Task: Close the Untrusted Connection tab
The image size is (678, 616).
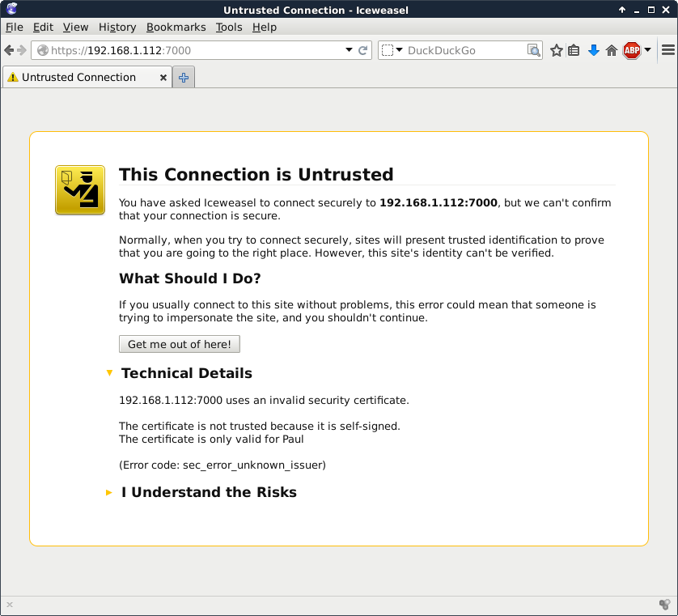Action: pyautogui.click(x=163, y=78)
